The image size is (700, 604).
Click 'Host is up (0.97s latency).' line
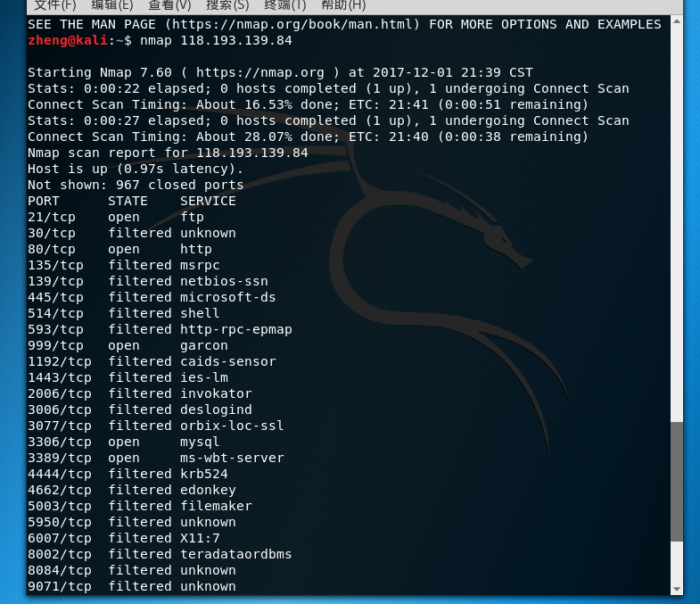pos(136,169)
